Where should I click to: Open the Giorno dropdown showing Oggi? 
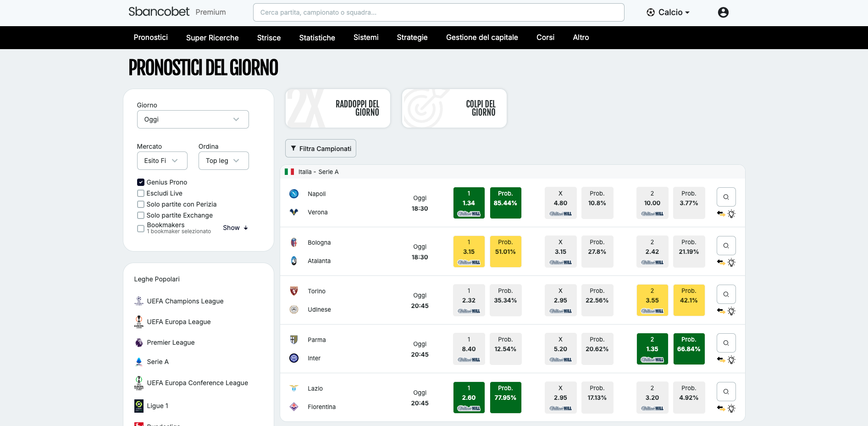tap(193, 119)
